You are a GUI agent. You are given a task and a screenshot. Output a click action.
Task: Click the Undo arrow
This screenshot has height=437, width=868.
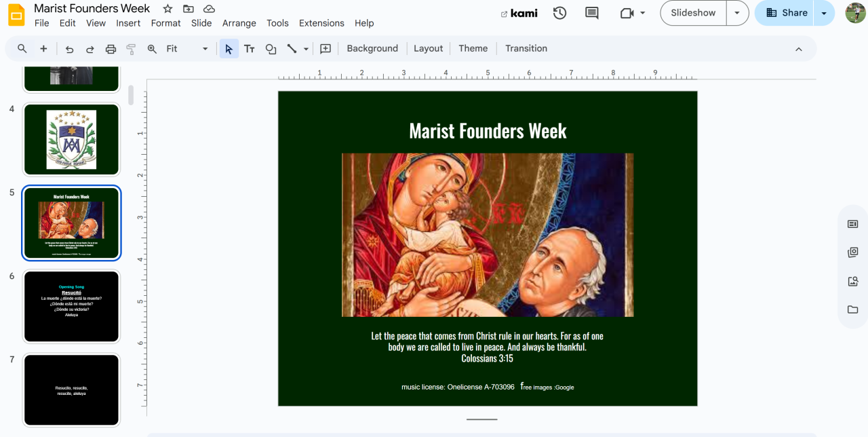coord(69,48)
